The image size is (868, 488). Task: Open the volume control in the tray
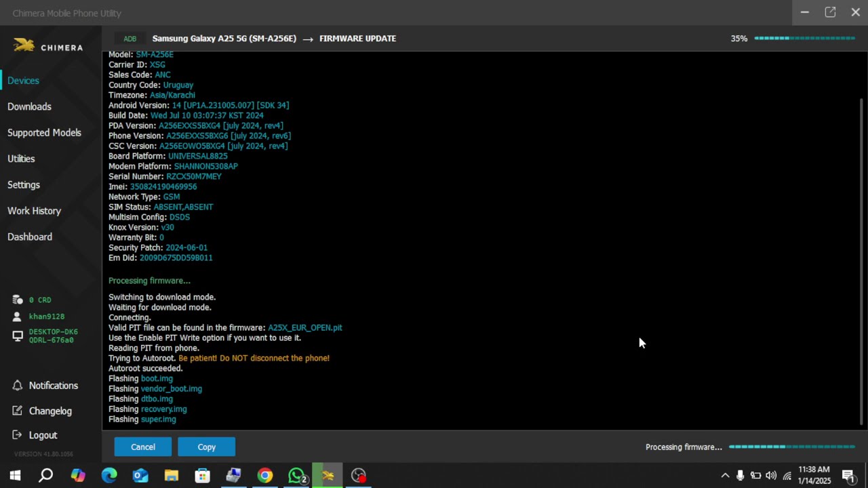pyautogui.click(x=771, y=476)
